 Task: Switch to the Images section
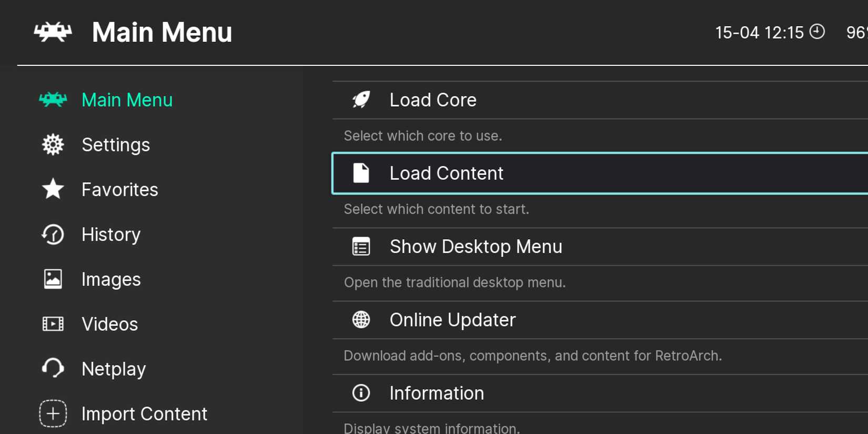pos(111,279)
